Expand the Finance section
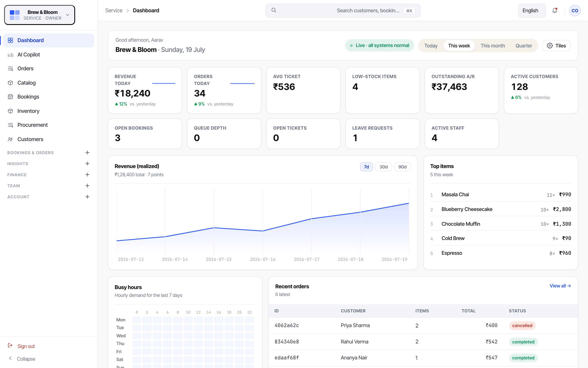588x368 pixels. click(x=87, y=175)
